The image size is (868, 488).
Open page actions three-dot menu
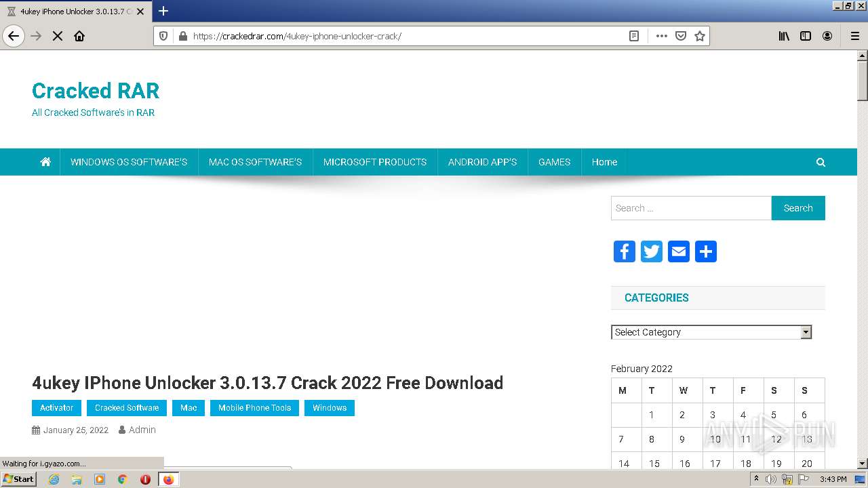(x=661, y=36)
